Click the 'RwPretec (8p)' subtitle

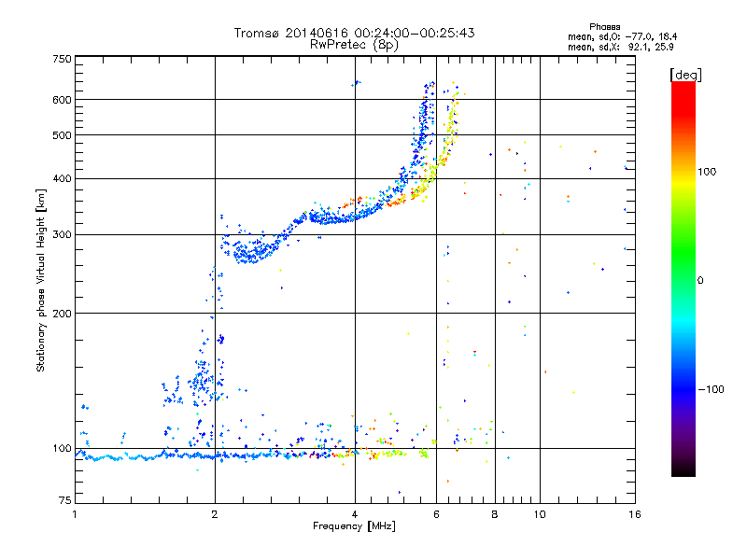pos(354,45)
